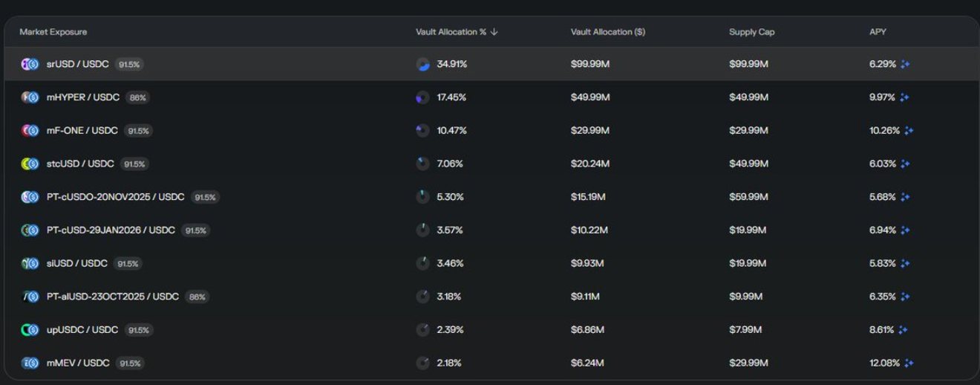Image resolution: width=980 pixels, height=385 pixels.
Task: Open the PT-cUSDO-20NOV2025 / USDC market
Action: [x=115, y=197]
